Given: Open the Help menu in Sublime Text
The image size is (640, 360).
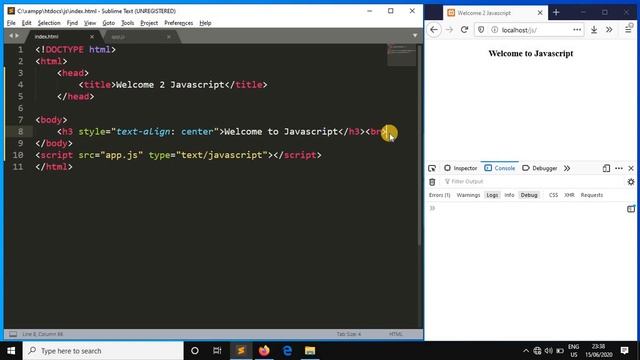Looking at the screenshot, I should pyautogui.click(x=205, y=23).
